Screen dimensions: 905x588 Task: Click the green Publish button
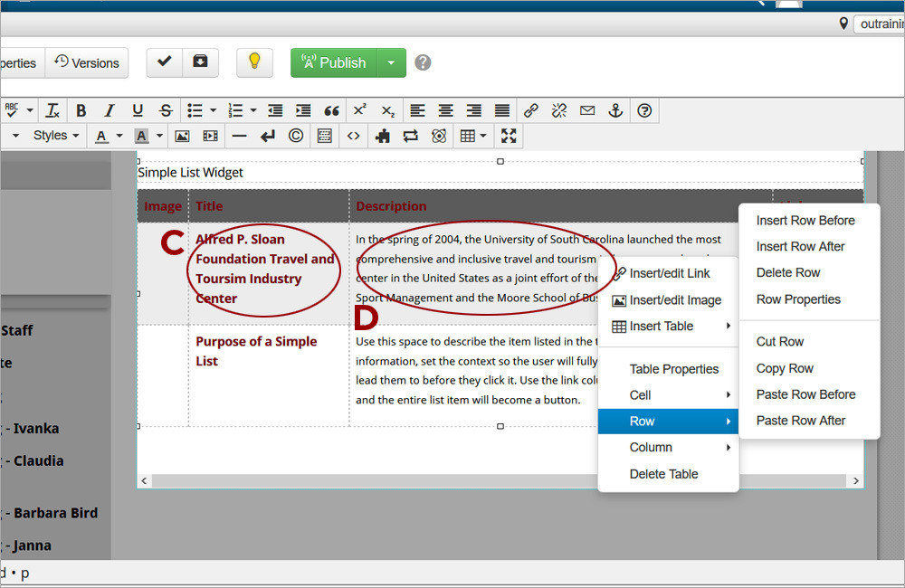click(333, 62)
